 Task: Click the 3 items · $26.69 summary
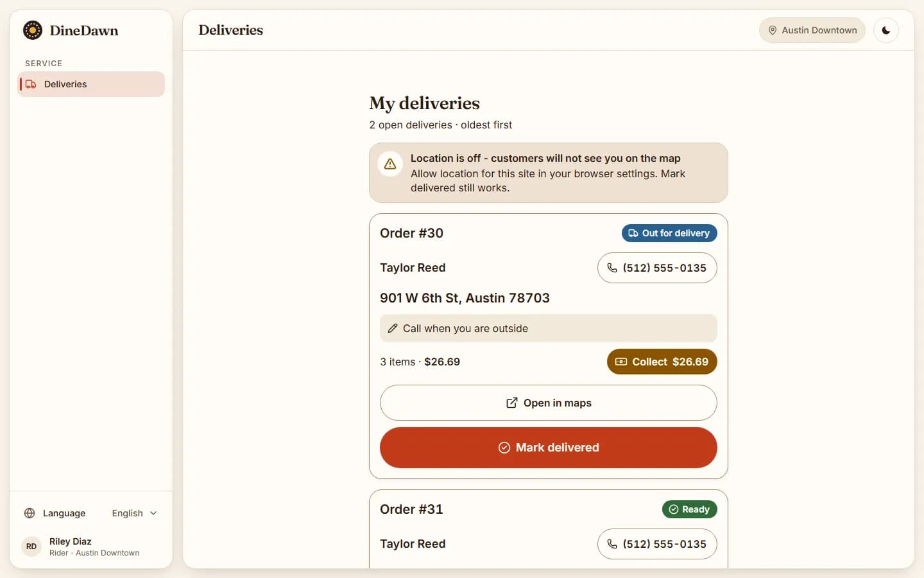click(420, 362)
